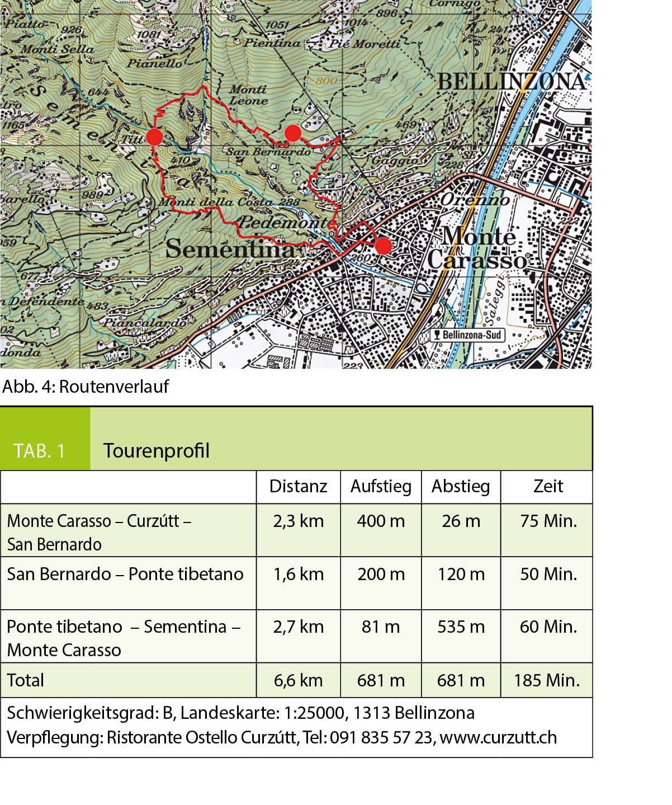Click the BELLINZONA map label
Screen dimensions: 672x805
click(512, 82)
